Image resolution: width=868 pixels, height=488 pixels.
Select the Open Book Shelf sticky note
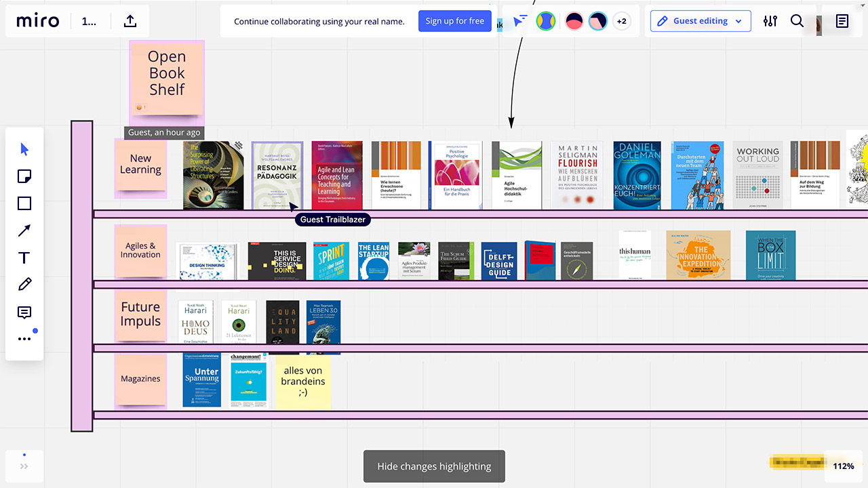point(167,77)
